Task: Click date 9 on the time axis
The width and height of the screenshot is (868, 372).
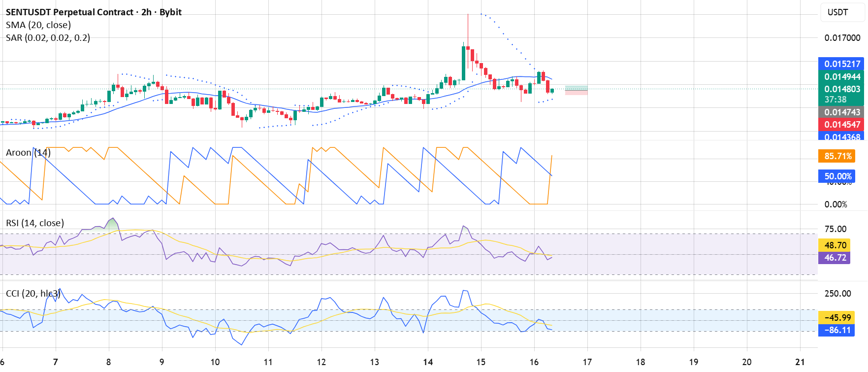Action: coord(162,362)
